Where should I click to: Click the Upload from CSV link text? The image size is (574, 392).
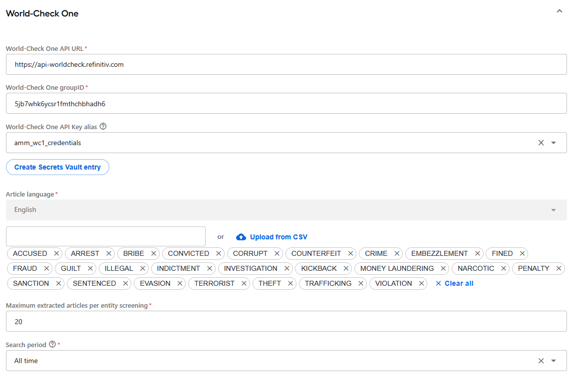(279, 237)
